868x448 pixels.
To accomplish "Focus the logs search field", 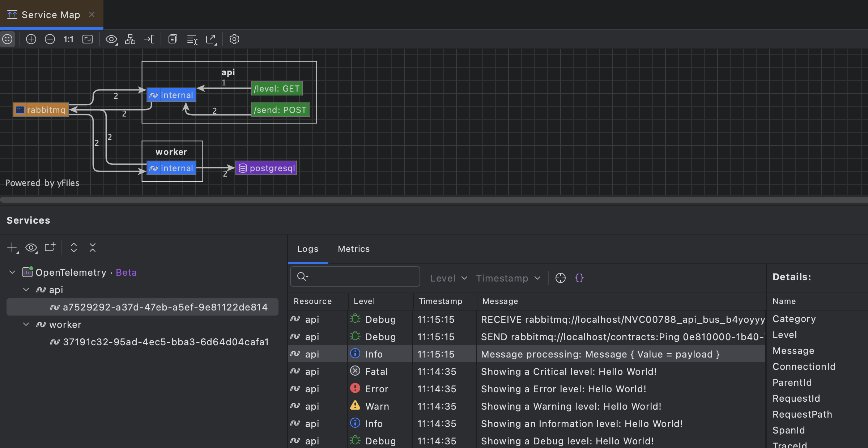I will [x=362, y=277].
